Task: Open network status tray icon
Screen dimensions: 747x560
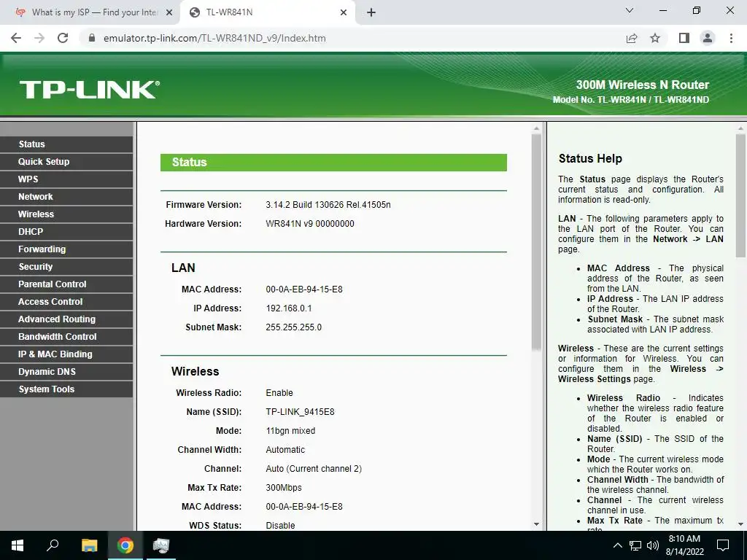Action: 635,545
